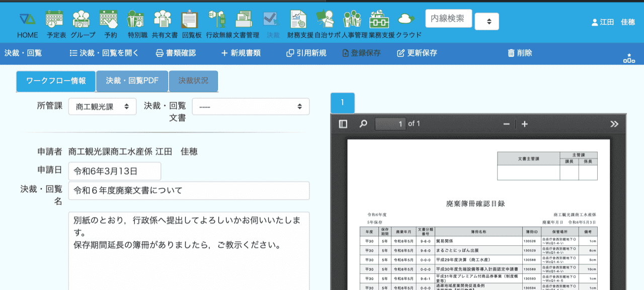Screen dimensions: 644x290
Task: Open the dropdown next to 内線検索
Action: (487, 22)
